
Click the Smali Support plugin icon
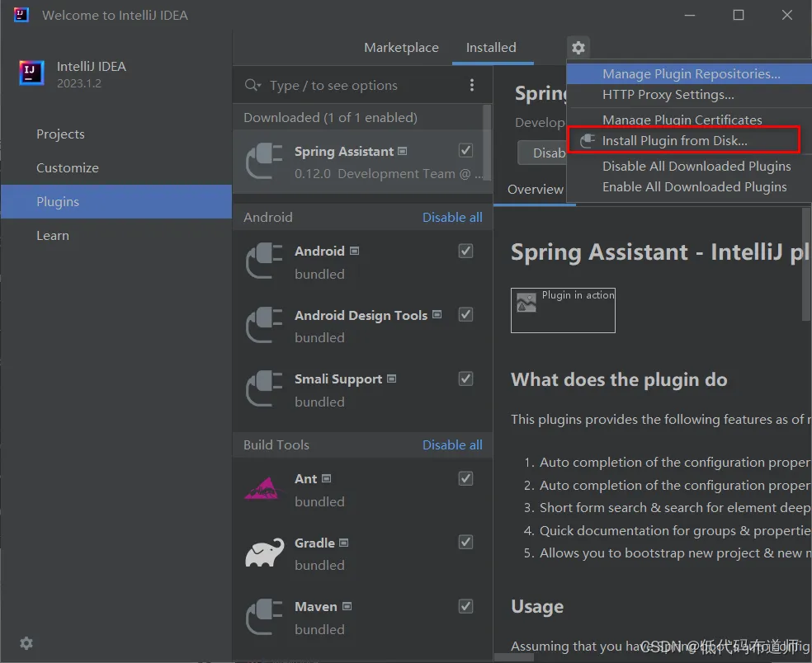click(264, 389)
